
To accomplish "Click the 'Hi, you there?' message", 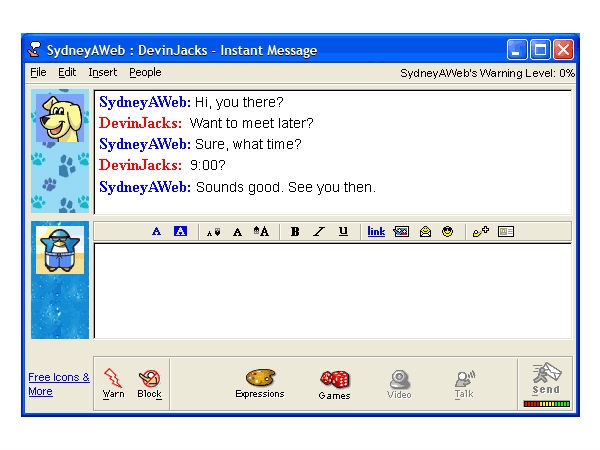I will point(239,102).
